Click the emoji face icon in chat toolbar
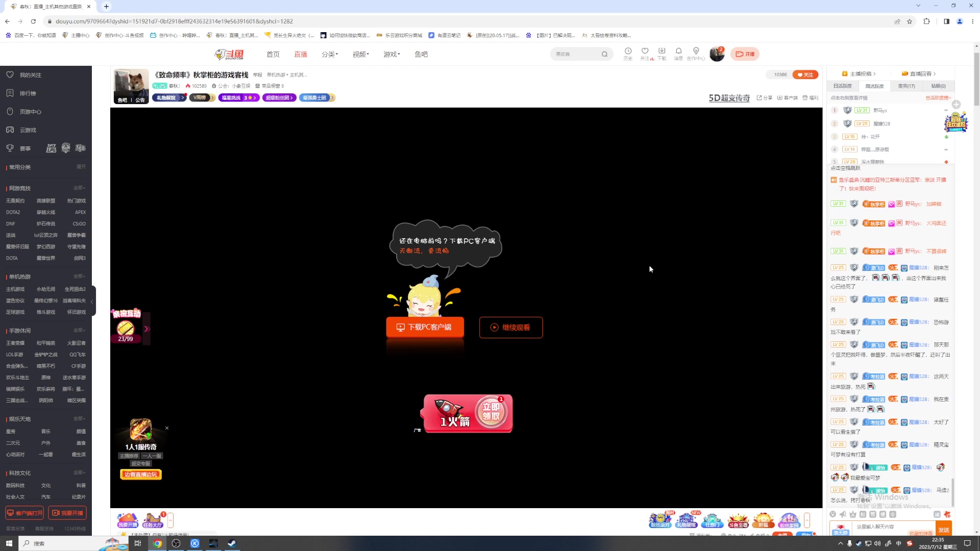Screen dimensions: 980x551 (833, 514)
